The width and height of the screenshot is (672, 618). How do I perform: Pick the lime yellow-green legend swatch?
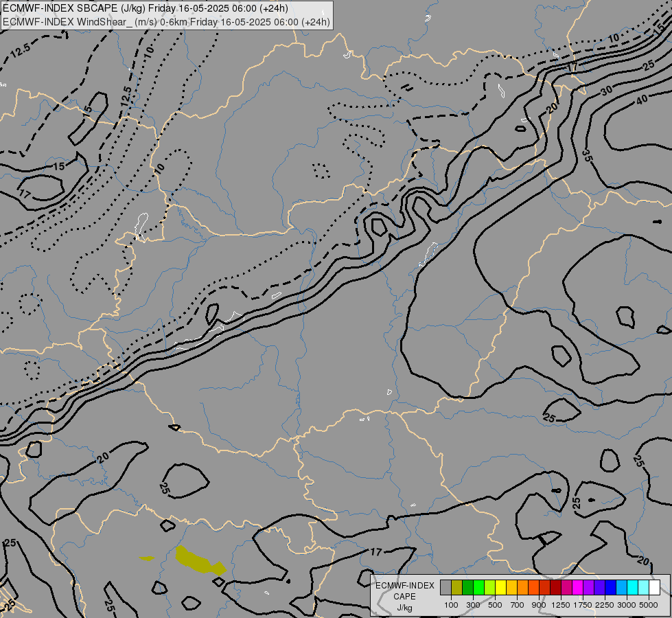(490, 587)
